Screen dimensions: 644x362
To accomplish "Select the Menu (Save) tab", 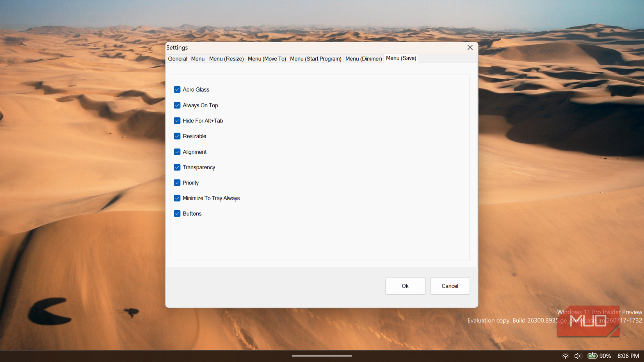I will point(401,58).
